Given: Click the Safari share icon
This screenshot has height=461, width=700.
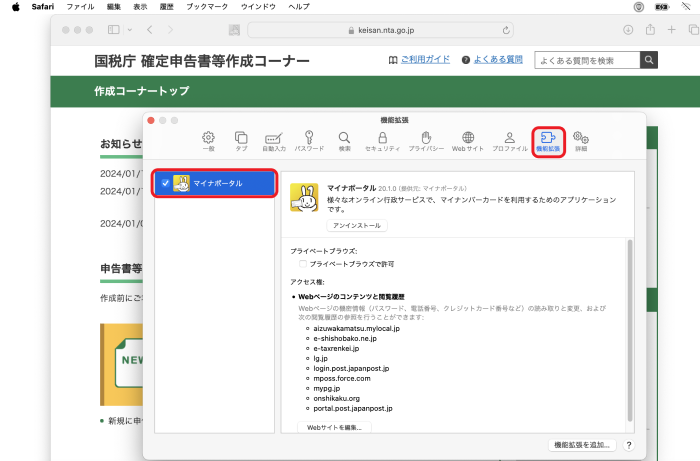Looking at the screenshot, I should click(650, 29).
